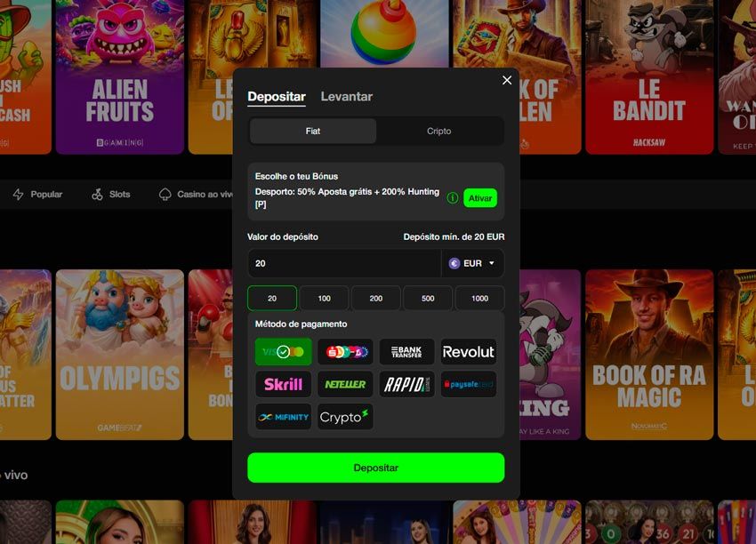Open the Book of Ra Magic game
The image size is (756, 544).
coord(649,355)
